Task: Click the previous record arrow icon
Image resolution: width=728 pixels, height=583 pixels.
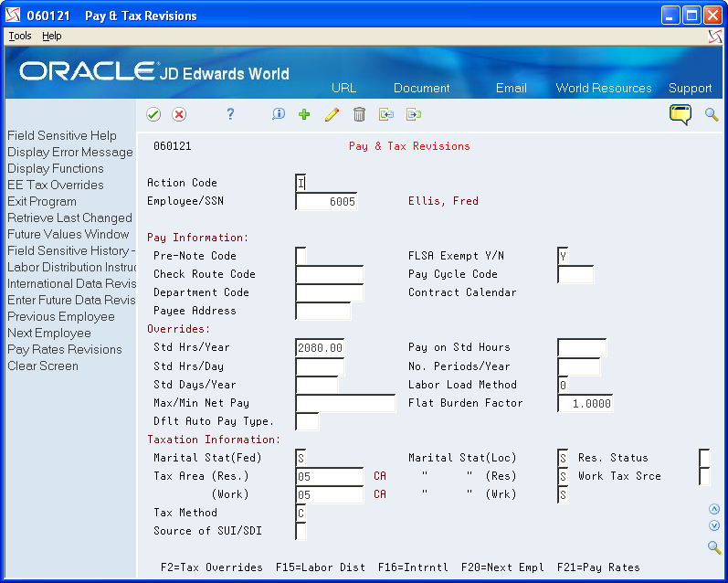Action: tap(386, 114)
